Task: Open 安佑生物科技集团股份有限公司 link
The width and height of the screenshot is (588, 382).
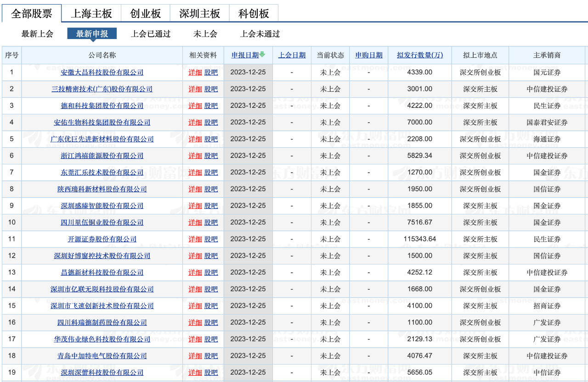Action: 102,123
